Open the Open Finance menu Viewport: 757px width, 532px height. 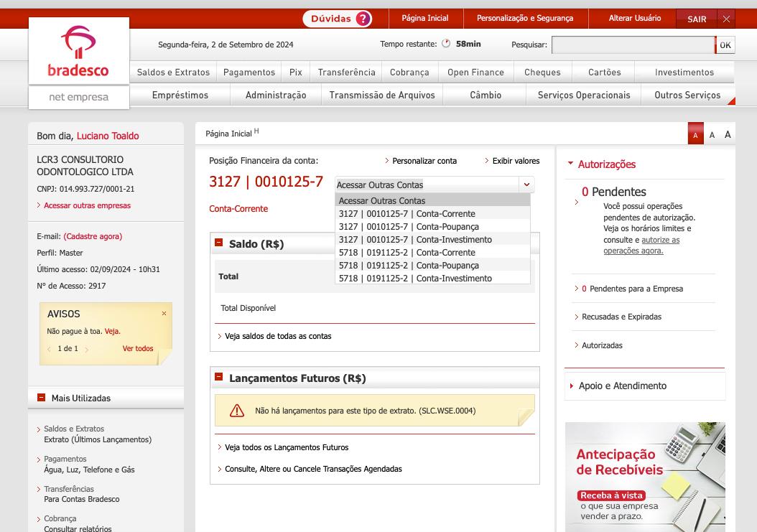[x=475, y=73]
